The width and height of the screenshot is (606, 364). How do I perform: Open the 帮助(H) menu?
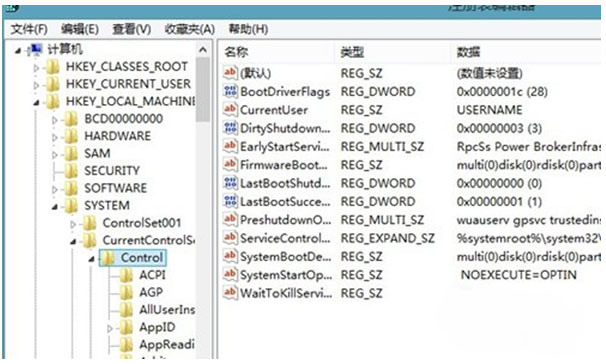248,29
